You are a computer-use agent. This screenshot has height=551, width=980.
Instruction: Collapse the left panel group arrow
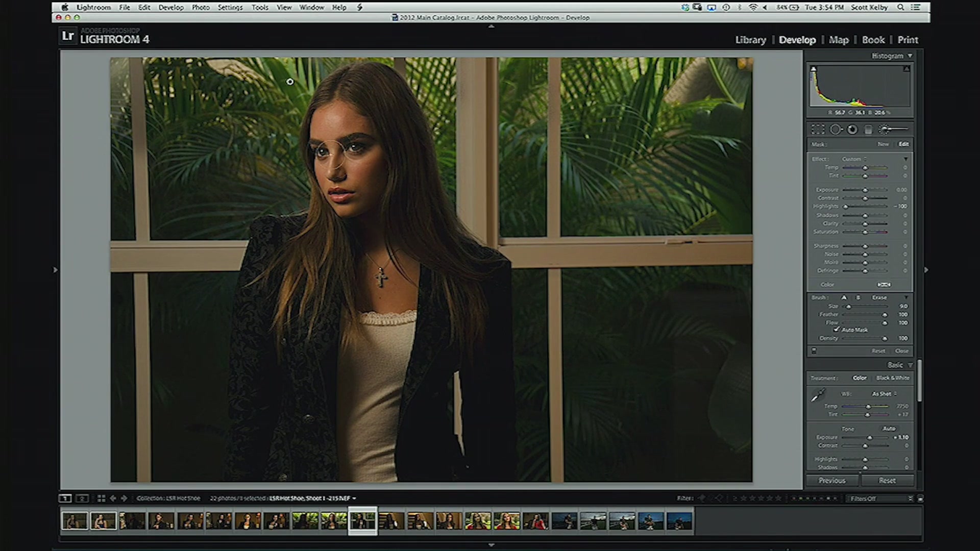coord(55,270)
